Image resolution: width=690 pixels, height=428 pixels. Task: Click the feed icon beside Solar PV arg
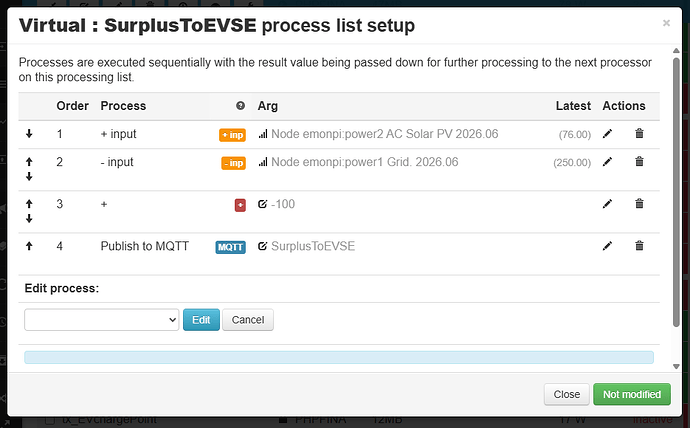263,134
